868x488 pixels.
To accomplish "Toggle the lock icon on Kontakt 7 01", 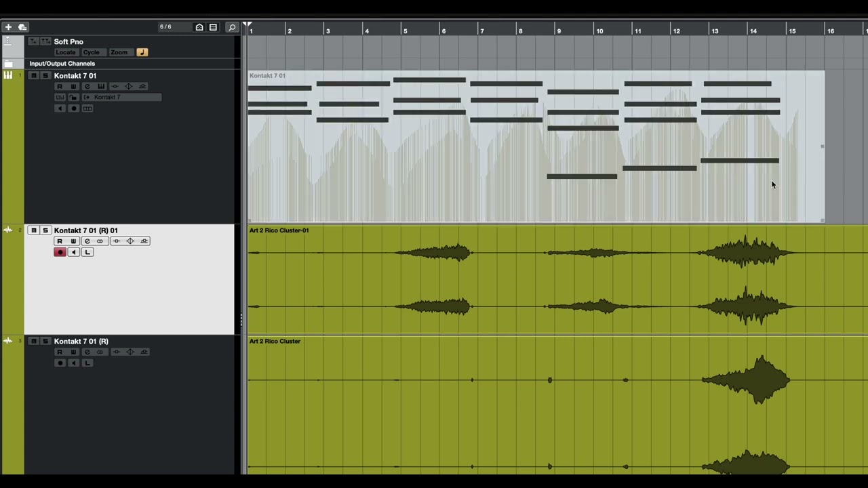I will tap(73, 98).
